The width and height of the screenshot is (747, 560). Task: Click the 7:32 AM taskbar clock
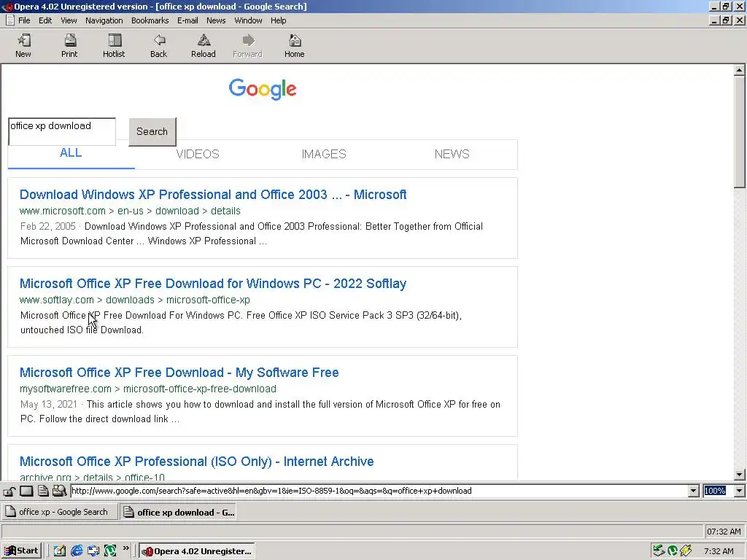(x=719, y=551)
